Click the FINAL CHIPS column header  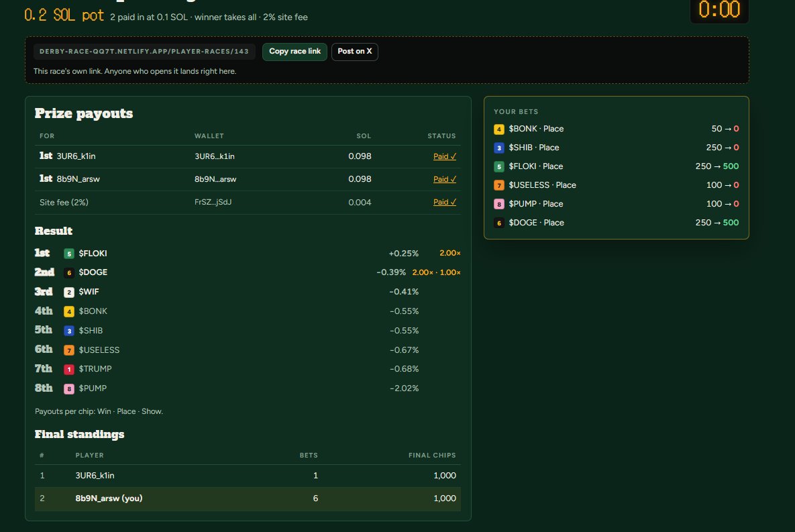(x=432, y=456)
